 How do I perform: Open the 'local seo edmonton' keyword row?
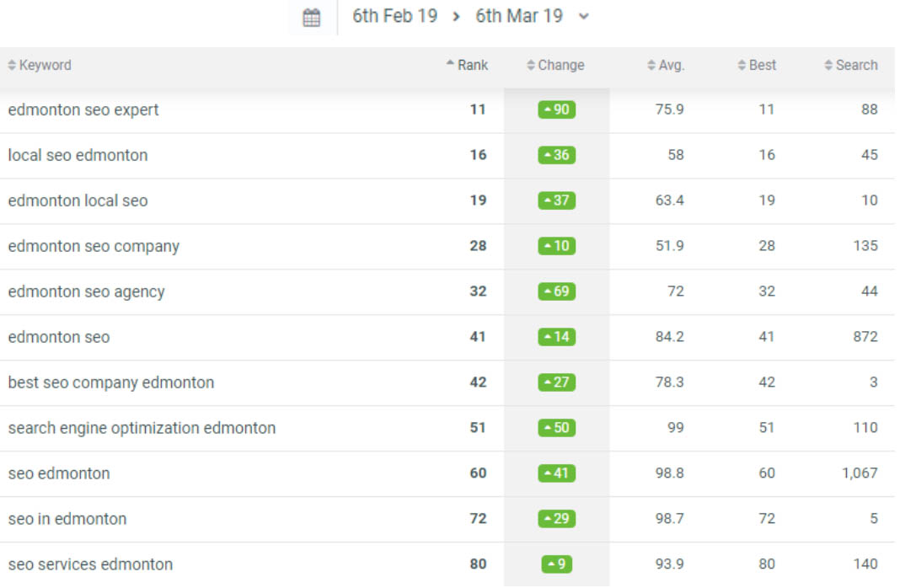click(x=447, y=156)
